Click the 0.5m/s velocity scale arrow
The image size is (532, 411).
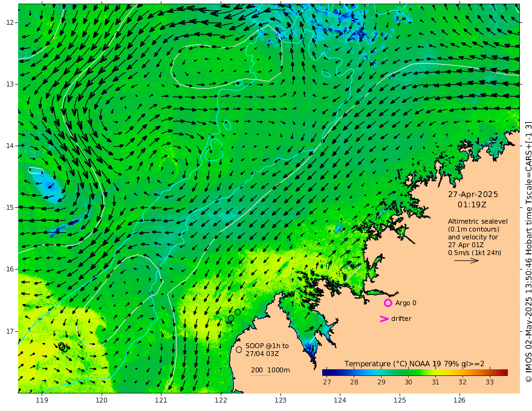[x=467, y=261]
